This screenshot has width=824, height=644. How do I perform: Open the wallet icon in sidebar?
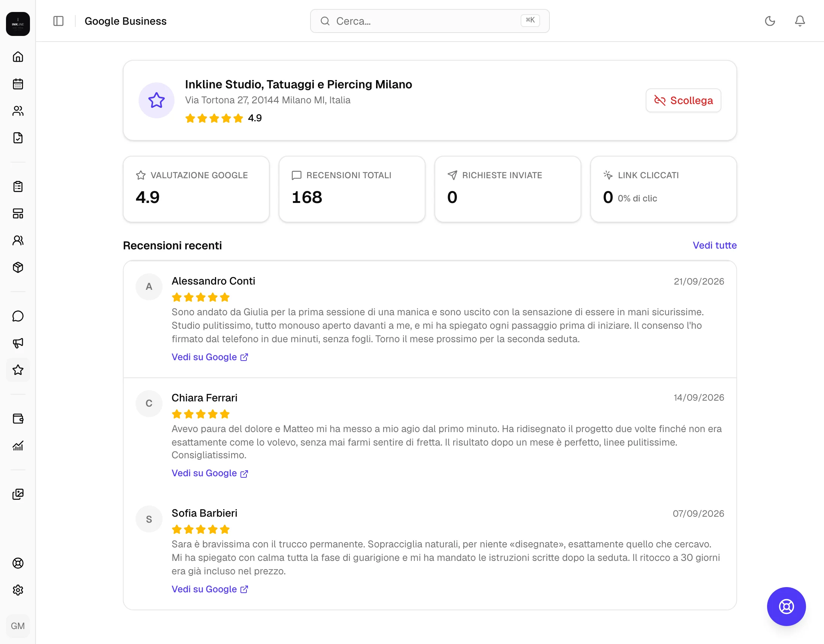pyautogui.click(x=18, y=419)
